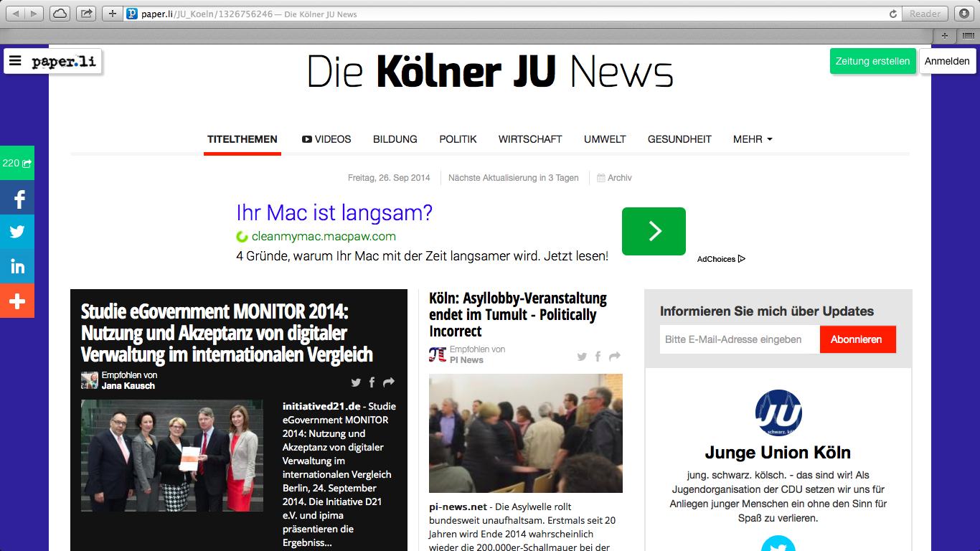Tweet the Asyllobby-Veranstaltung article
980x551 pixels.
tap(582, 357)
